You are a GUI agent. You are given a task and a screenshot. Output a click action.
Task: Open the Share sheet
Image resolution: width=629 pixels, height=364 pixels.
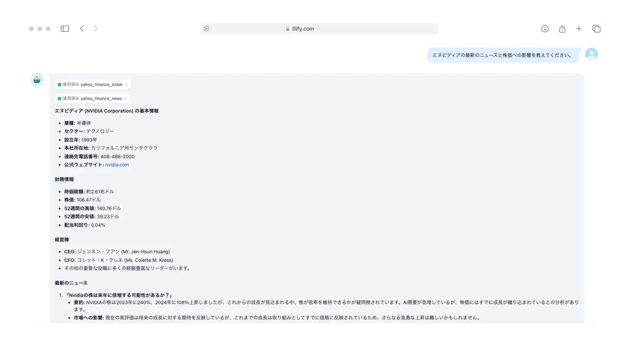[562, 28]
